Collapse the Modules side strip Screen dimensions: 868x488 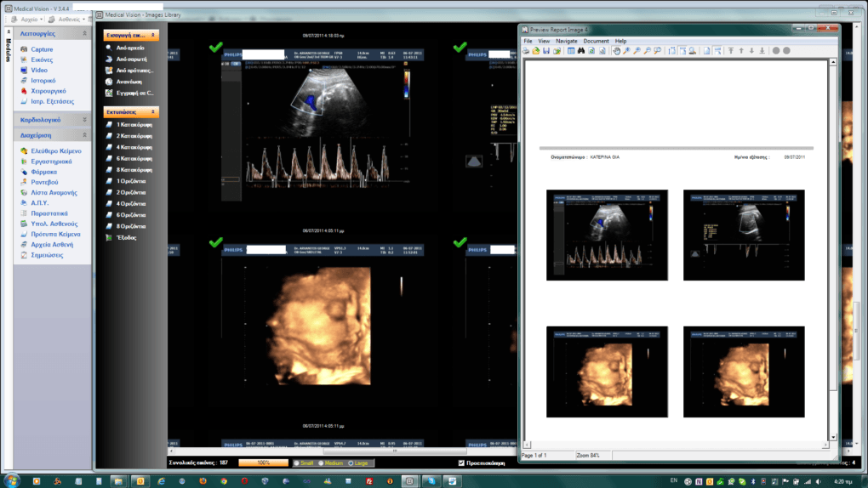(9, 31)
